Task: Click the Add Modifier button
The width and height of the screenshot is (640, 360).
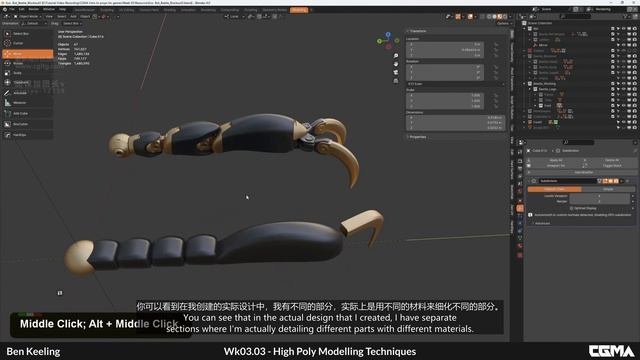Action: [584, 172]
